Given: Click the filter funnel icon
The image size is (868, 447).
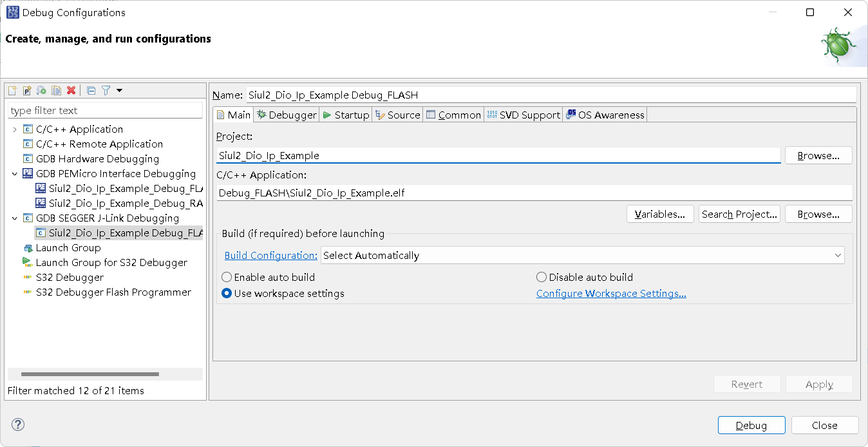Looking at the screenshot, I should 106,91.
